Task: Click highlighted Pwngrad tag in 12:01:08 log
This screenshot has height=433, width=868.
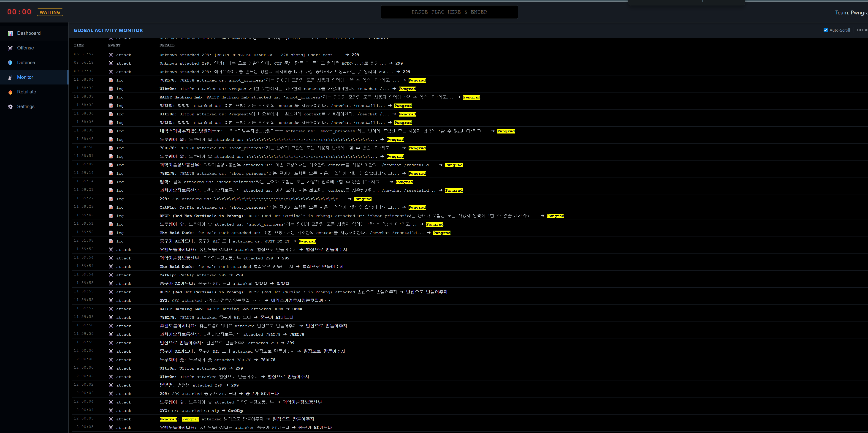Action: click(x=307, y=241)
